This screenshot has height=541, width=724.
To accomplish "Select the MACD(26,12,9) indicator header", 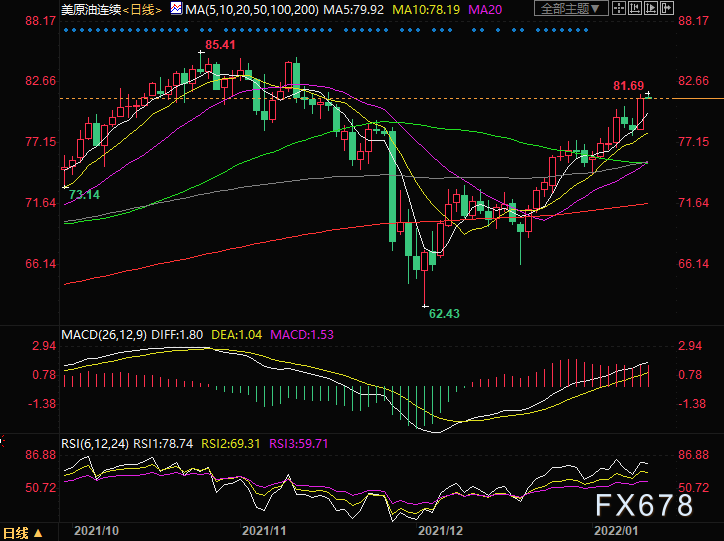I will click(x=104, y=335).
